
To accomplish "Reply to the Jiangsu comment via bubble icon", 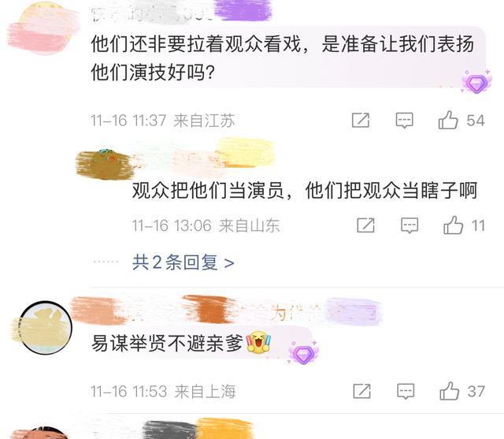I will (x=404, y=121).
